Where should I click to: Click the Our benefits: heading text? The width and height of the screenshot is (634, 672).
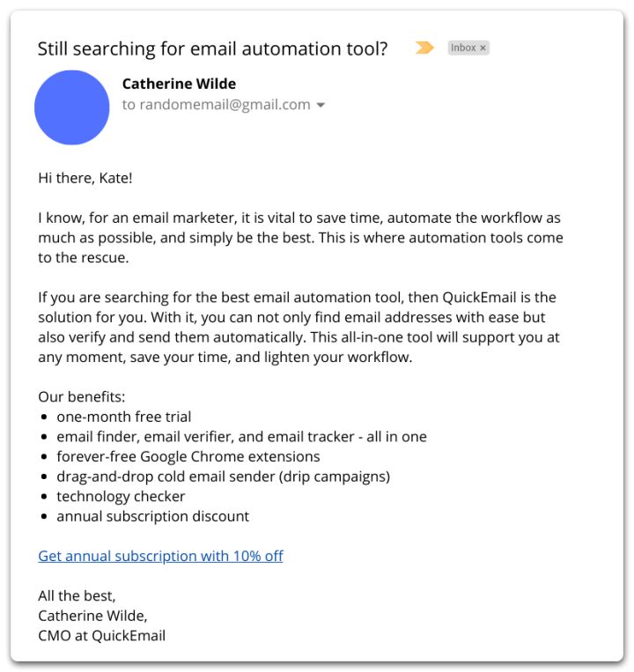tap(81, 397)
